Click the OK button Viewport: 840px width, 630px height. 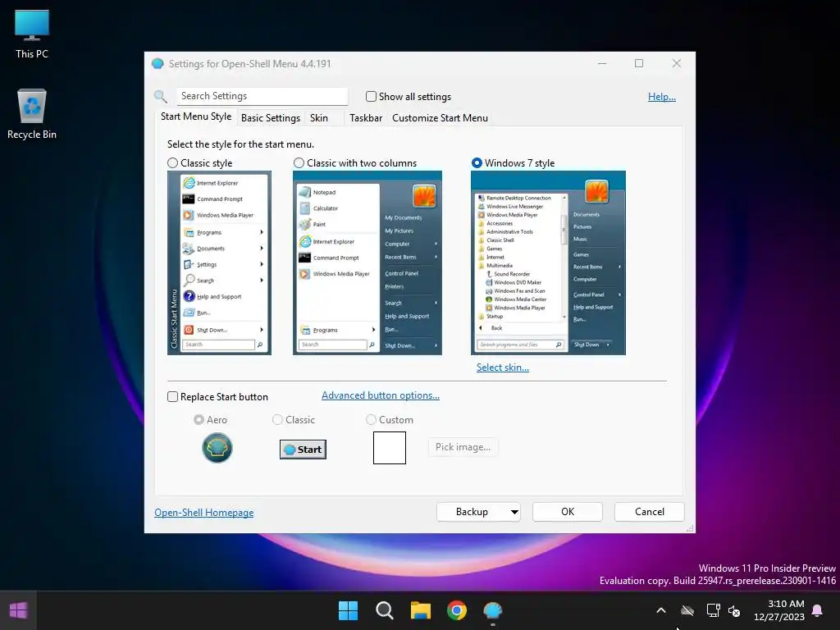[568, 512]
